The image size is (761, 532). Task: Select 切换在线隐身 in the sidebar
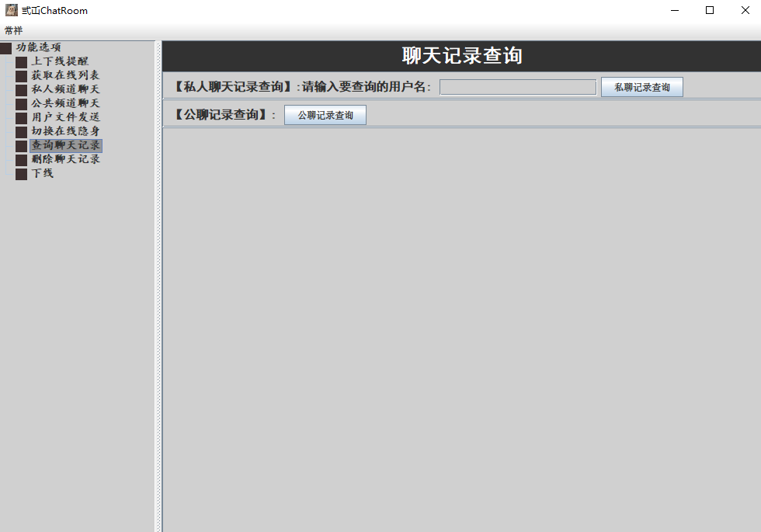point(65,130)
